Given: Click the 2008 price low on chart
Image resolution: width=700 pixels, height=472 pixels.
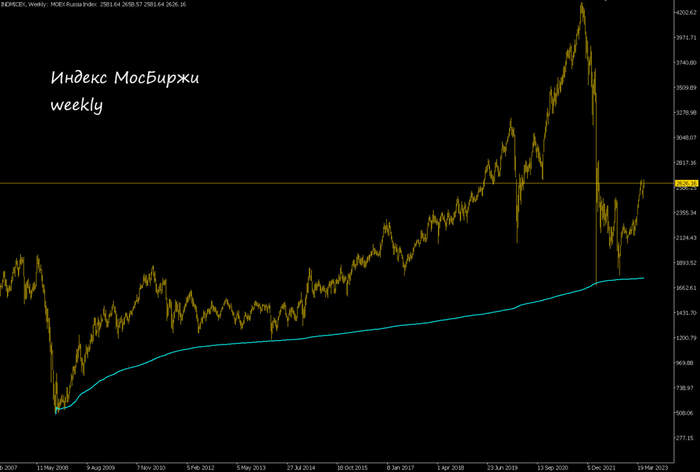Looking at the screenshot, I should pyautogui.click(x=56, y=413).
